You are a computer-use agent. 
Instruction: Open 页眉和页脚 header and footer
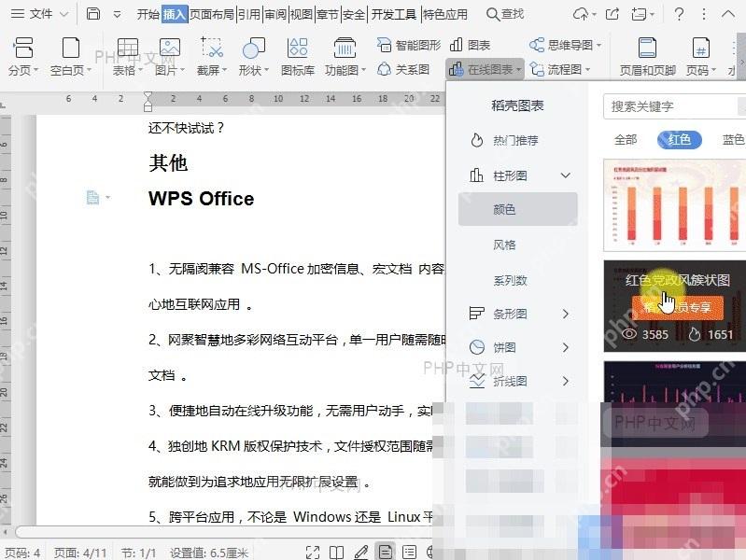[648, 57]
